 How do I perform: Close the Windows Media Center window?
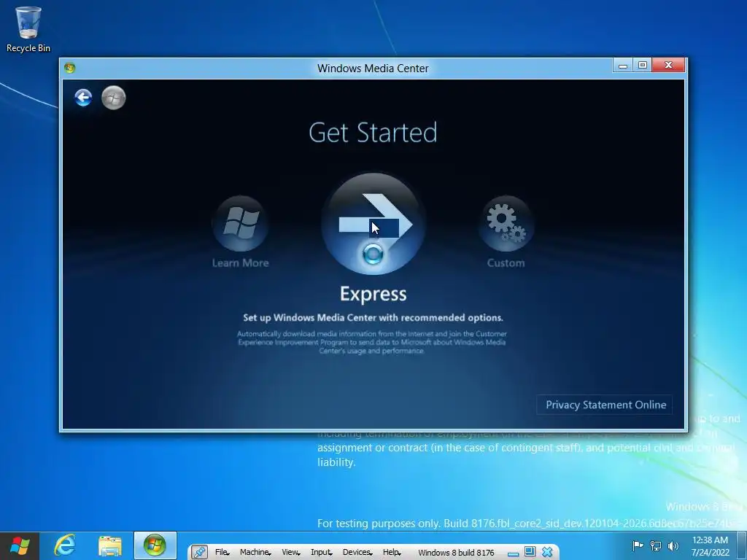(x=668, y=65)
